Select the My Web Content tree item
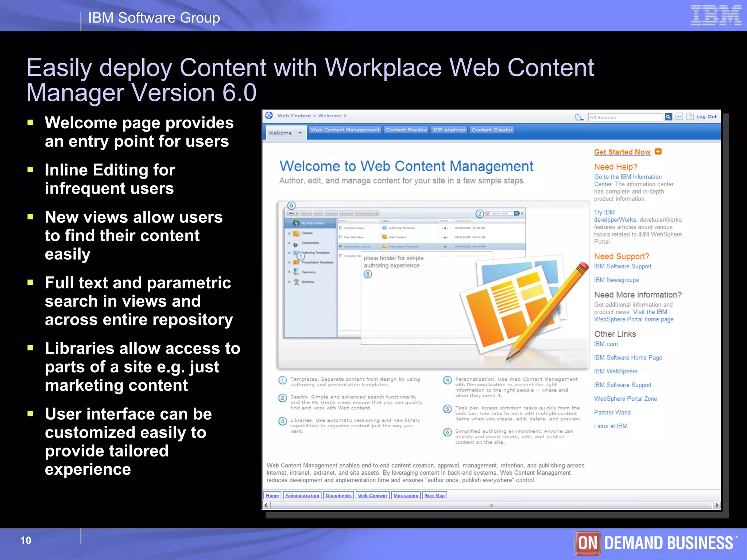747x560 pixels. pyautogui.click(x=310, y=223)
